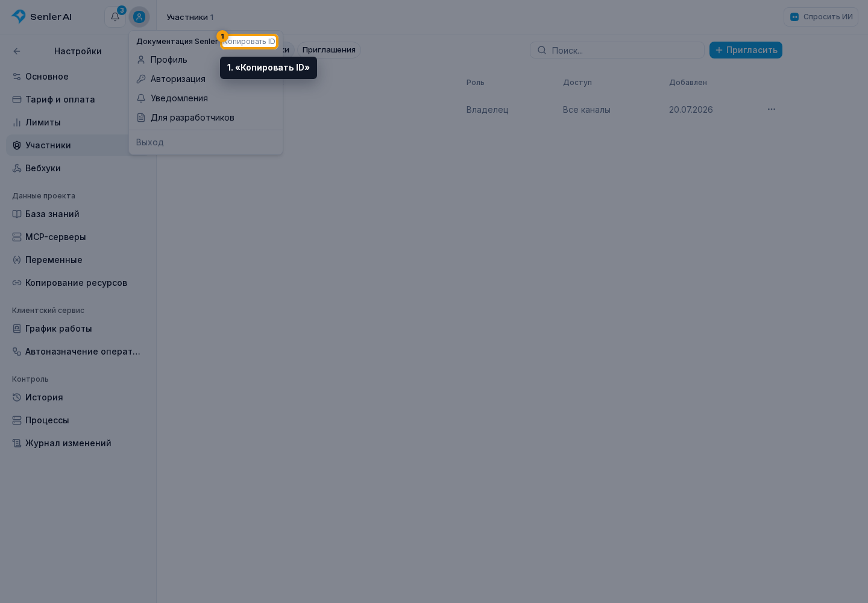Click the Добавлен column header

coord(688,83)
